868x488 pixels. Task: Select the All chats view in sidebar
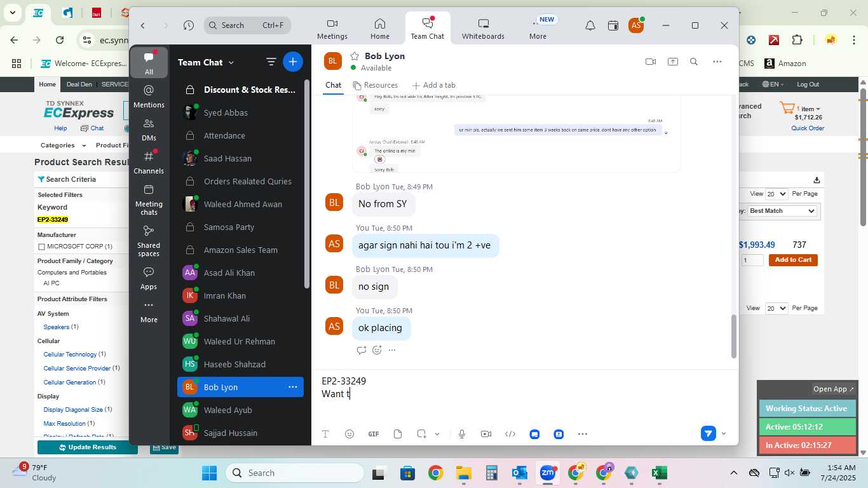149,63
